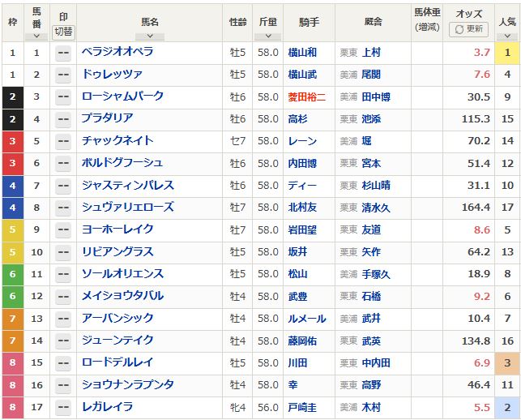
Task: Open horse page for ローシャムパーク
Action: click(122, 96)
